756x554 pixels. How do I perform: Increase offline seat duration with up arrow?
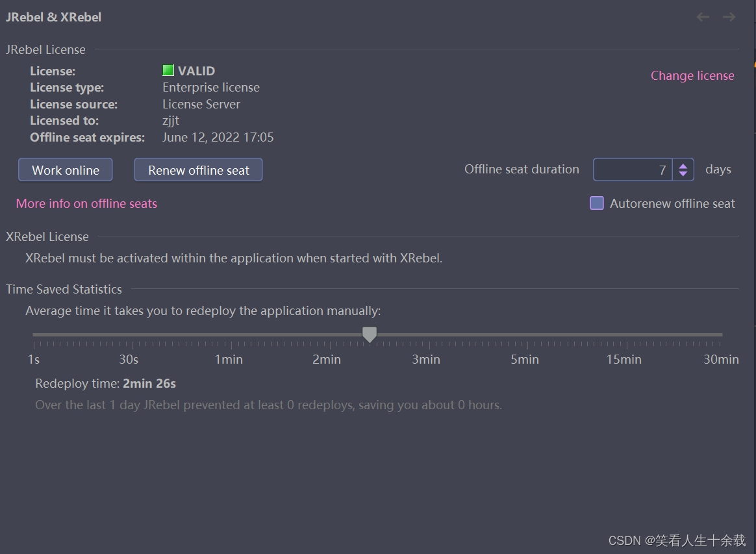(683, 166)
